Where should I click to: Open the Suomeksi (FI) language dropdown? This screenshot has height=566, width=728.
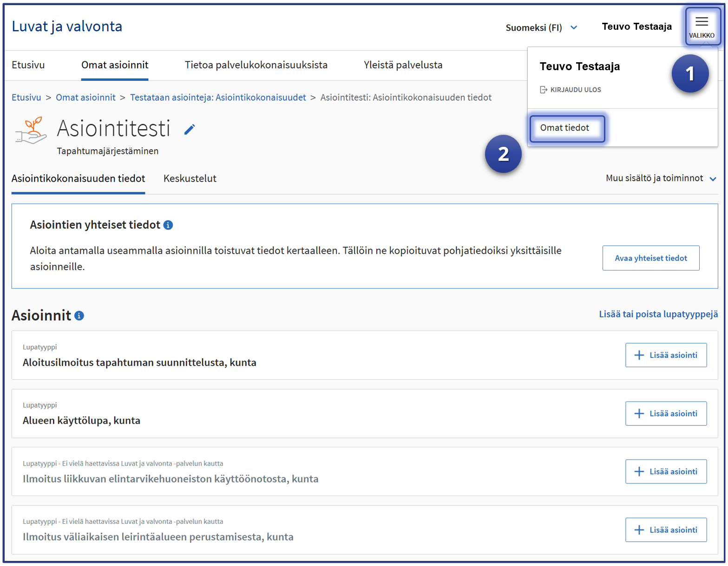coord(541,28)
